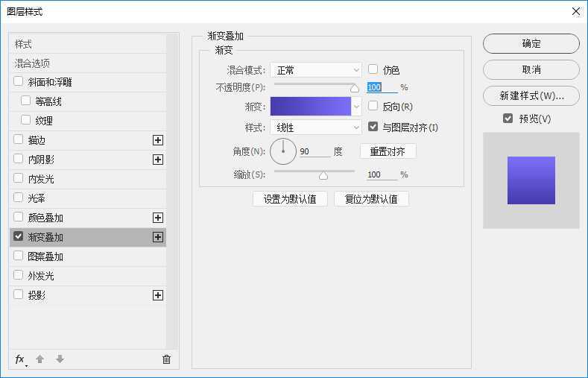Select 光泽 effect row
588x378 pixels.
tap(88, 198)
